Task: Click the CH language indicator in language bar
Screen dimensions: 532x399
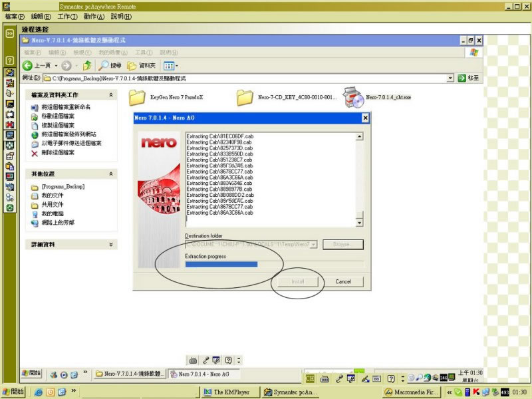Action: pos(310,378)
